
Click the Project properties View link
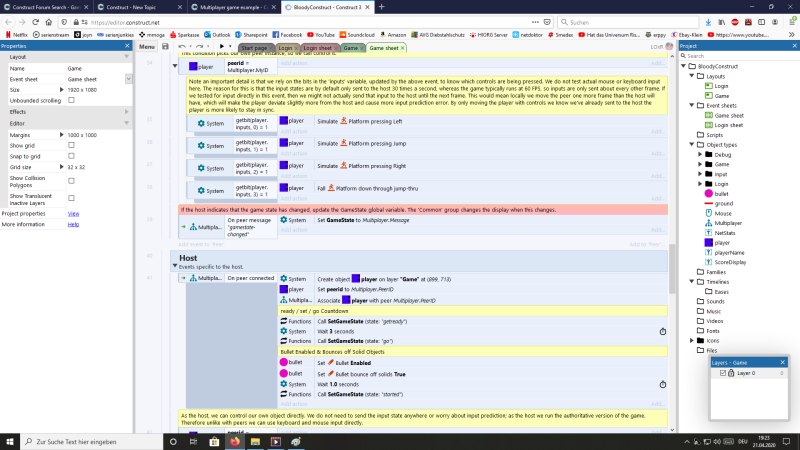[73, 213]
